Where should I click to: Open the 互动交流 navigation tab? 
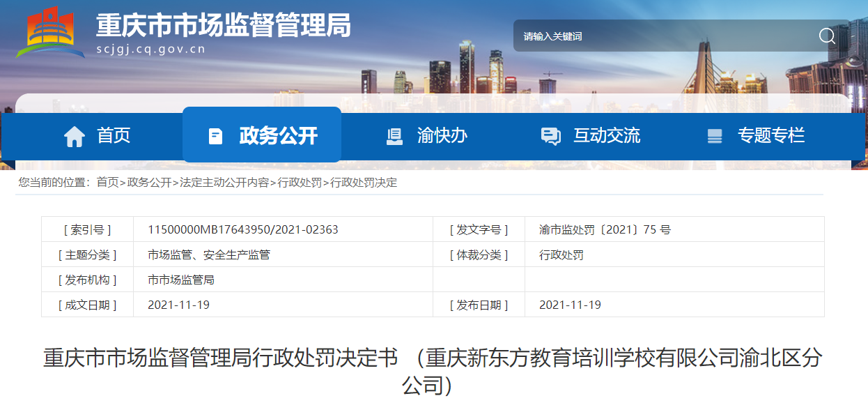(x=591, y=136)
